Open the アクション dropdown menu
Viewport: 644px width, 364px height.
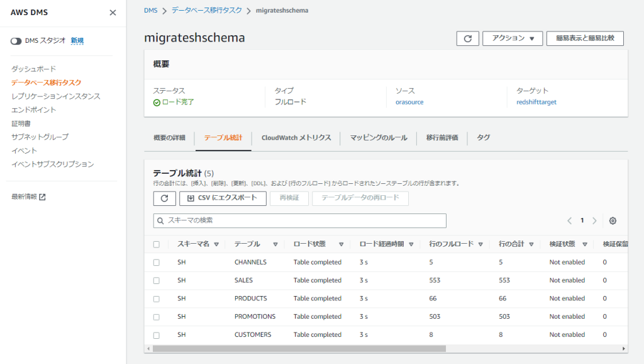click(513, 38)
